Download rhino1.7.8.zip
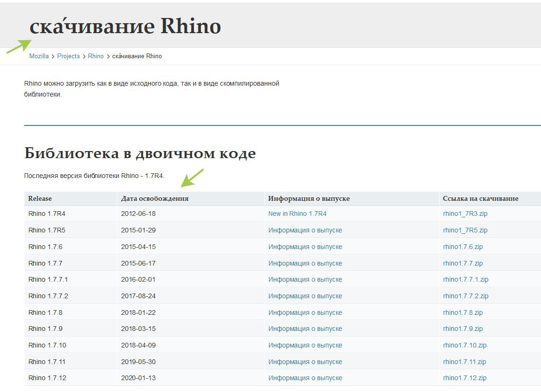Image resolution: width=541 pixels, height=392 pixels. pos(463,312)
